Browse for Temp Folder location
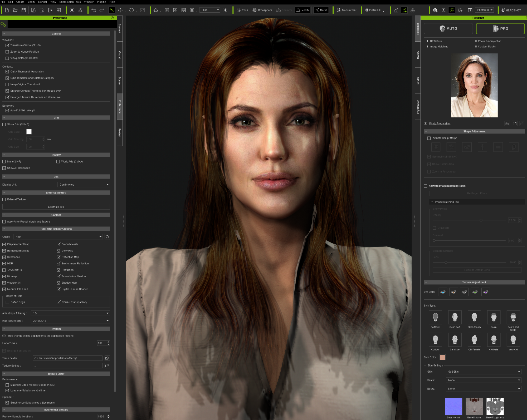The width and height of the screenshot is (527, 420). point(107,358)
